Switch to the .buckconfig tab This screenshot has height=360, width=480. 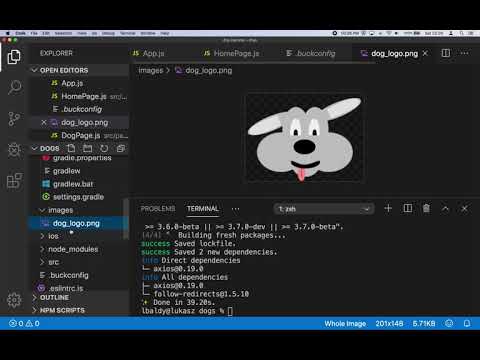pos(311,53)
